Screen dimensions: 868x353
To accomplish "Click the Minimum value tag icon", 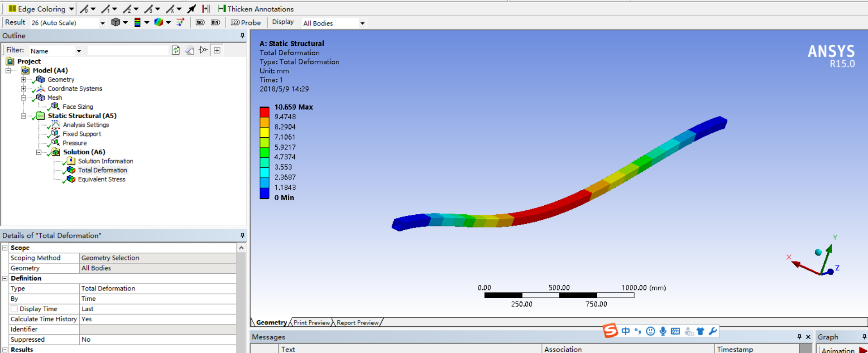I will coord(216,23).
